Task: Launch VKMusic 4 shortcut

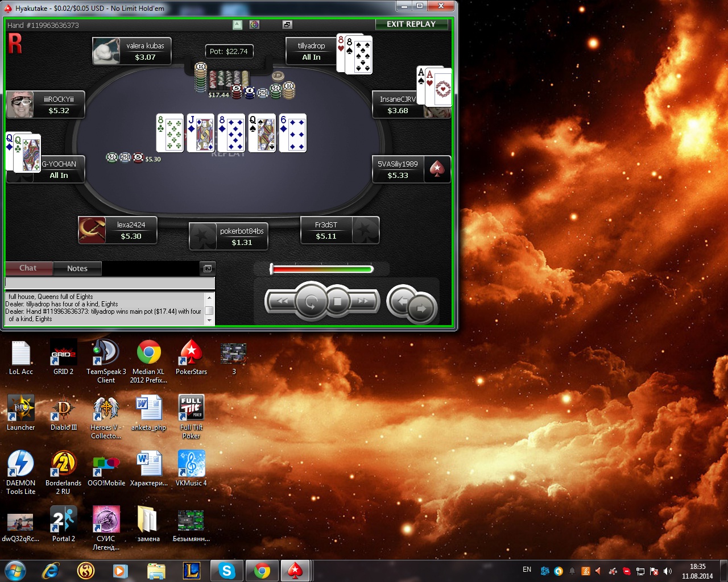Action: [x=191, y=469]
